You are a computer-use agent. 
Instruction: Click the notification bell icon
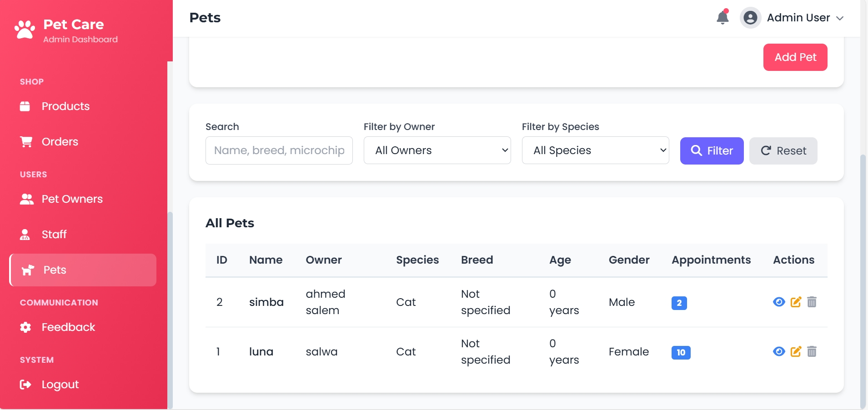coord(722,18)
